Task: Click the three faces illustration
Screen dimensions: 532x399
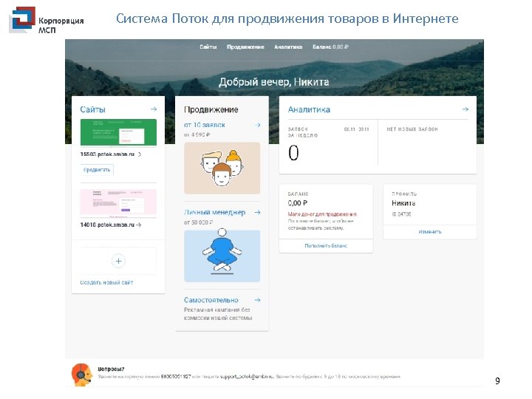Action: pos(222,168)
